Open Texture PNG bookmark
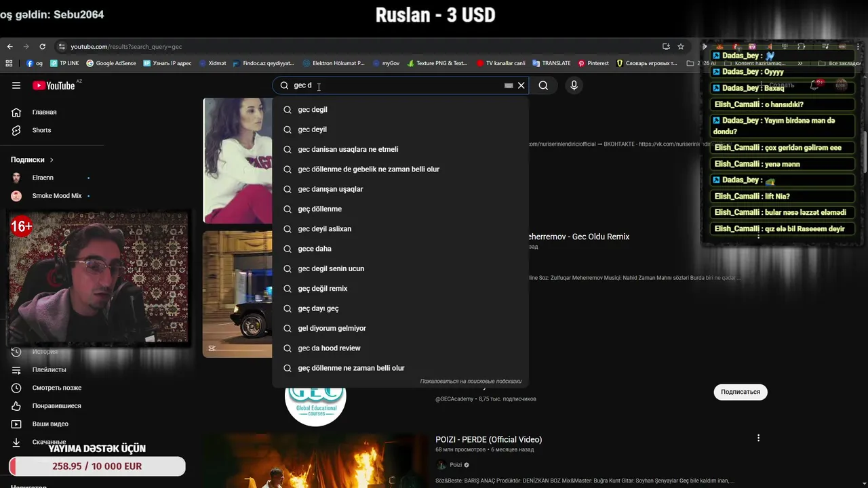Screen dimensions: 868x488 pos(437,63)
